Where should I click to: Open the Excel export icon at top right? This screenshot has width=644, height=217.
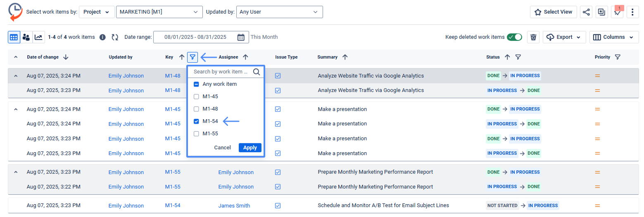click(x=601, y=12)
